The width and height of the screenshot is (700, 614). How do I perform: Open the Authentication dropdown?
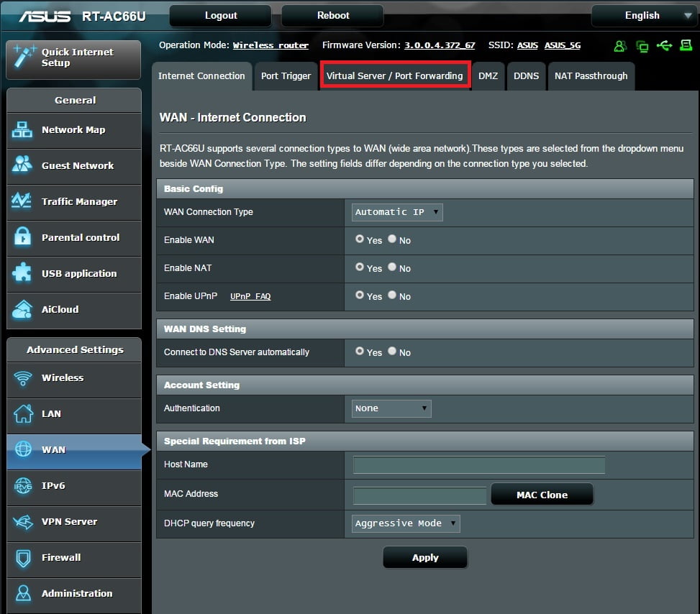pos(391,409)
